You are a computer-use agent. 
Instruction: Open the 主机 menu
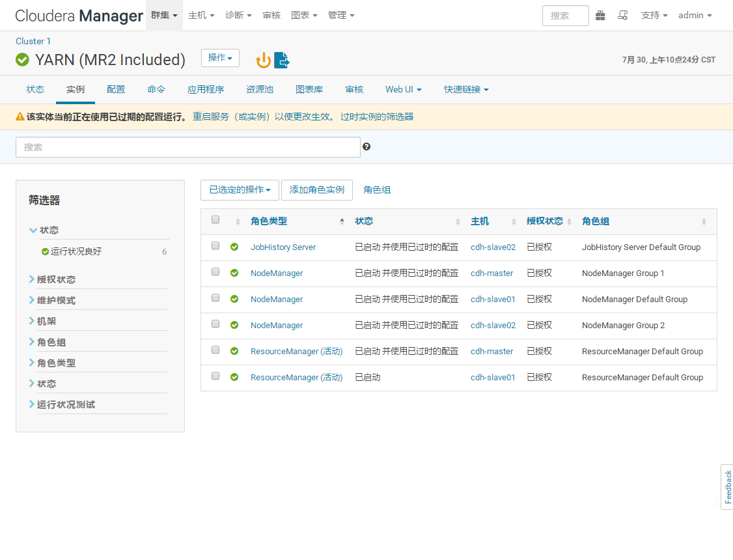(201, 16)
